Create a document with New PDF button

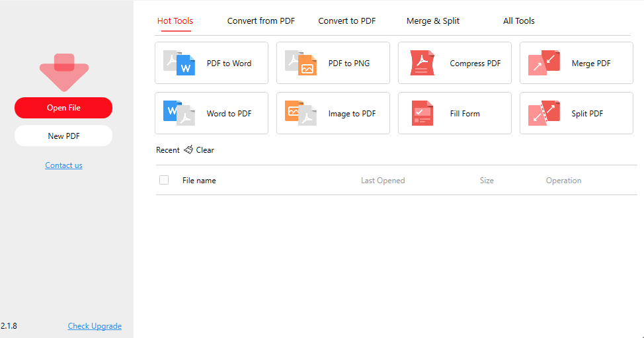pyautogui.click(x=63, y=136)
